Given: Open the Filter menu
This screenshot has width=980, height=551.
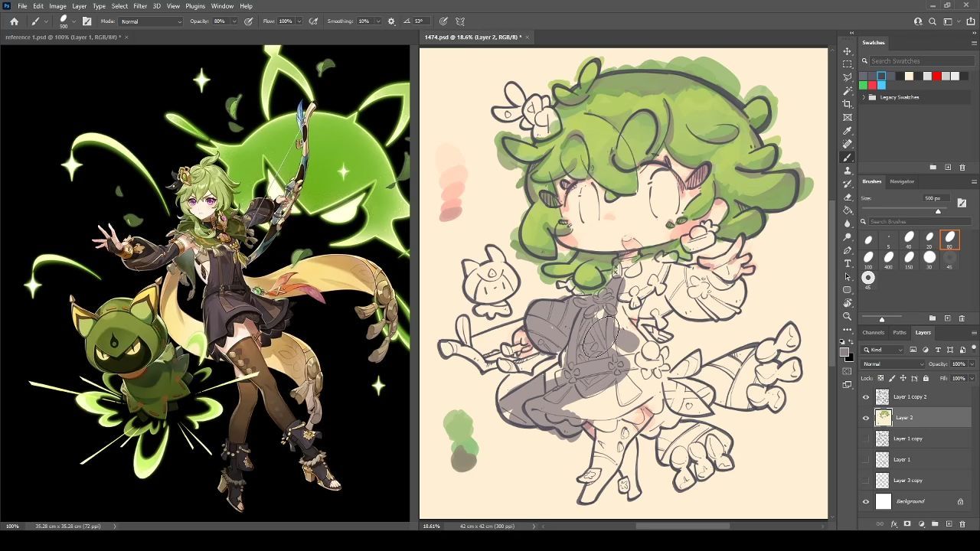Looking at the screenshot, I should tap(140, 6).
